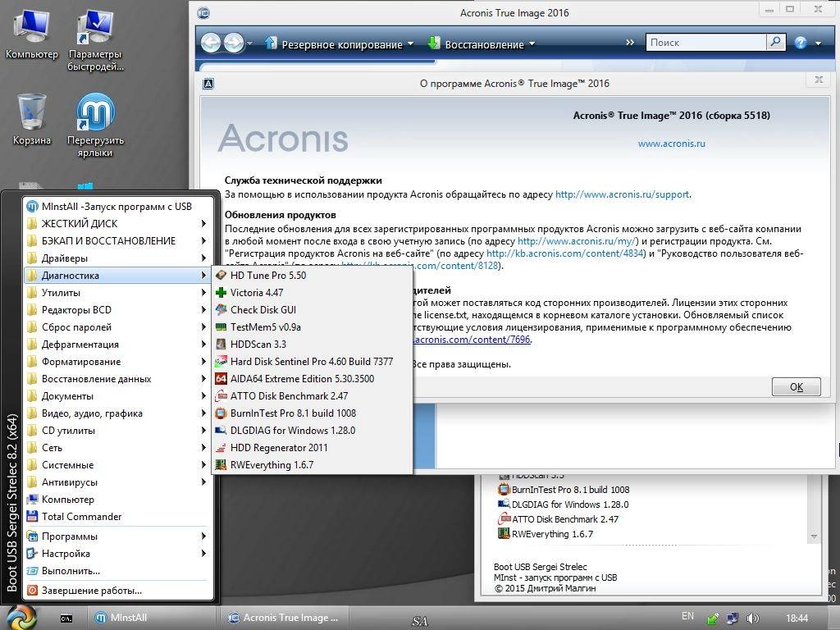Expand the Восстановление данных folder
The width and height of the screenshot is (840, 630).
coord(119,379)
